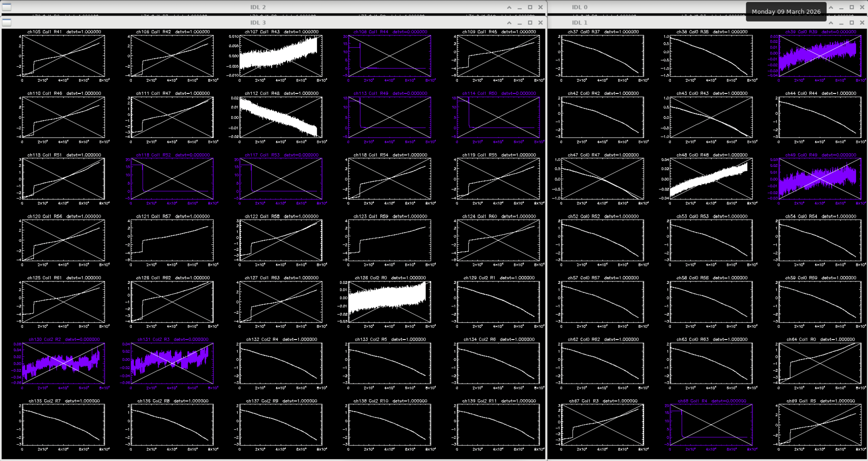Select the purple ch113 Col1 R49 plot
This screenshot has height=461, width=868.
coord(390,117)
